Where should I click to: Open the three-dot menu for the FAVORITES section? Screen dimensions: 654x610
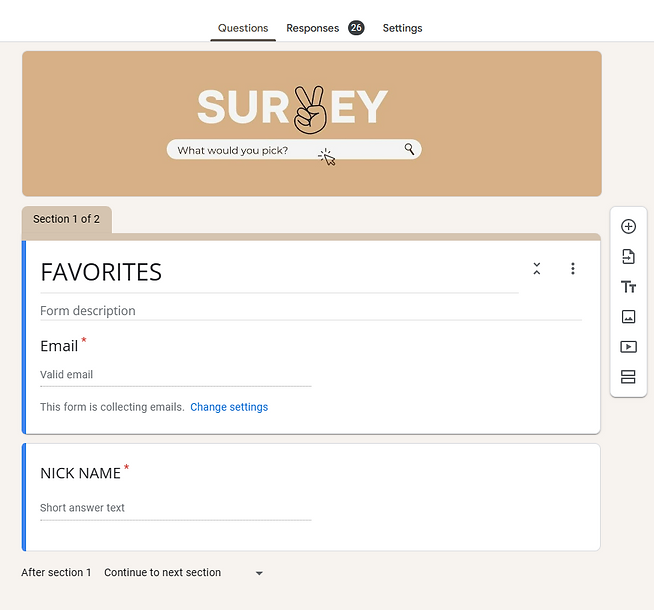[x=573, y=269]
